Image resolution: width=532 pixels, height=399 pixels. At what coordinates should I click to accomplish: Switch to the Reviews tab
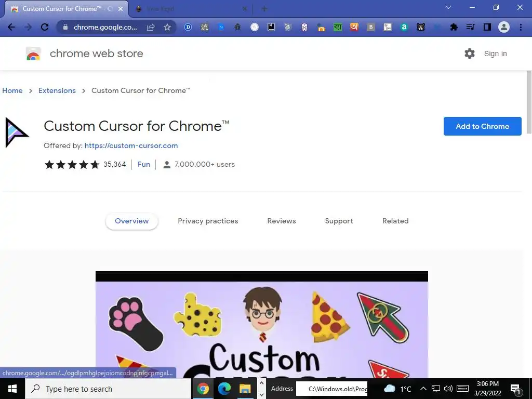point(282,221)
